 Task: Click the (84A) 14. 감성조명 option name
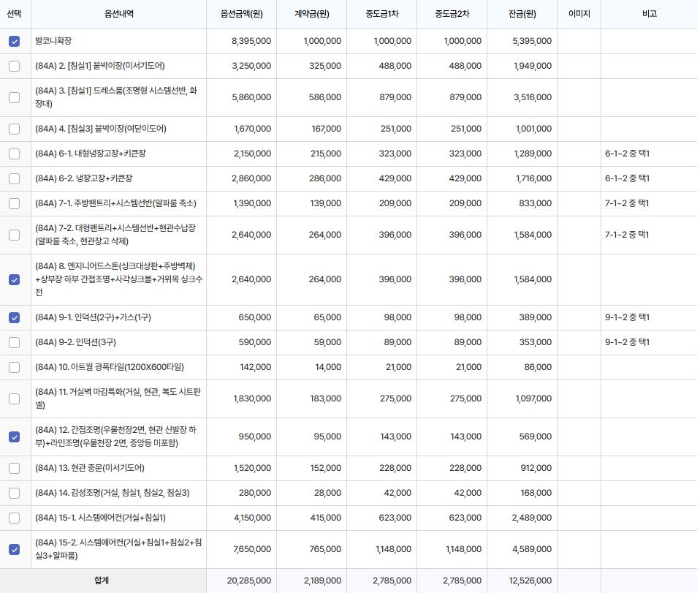click(x=112, y=493)
